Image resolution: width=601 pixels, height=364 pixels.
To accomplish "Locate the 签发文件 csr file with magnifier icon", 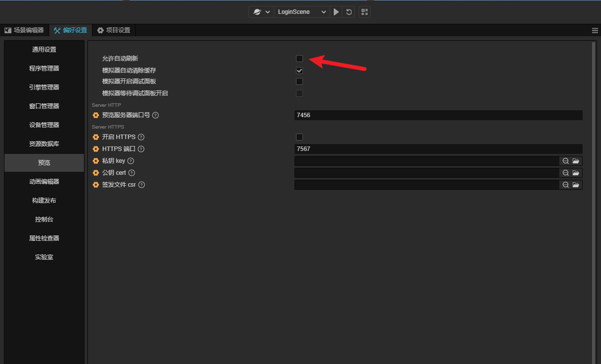I will 565,185.
